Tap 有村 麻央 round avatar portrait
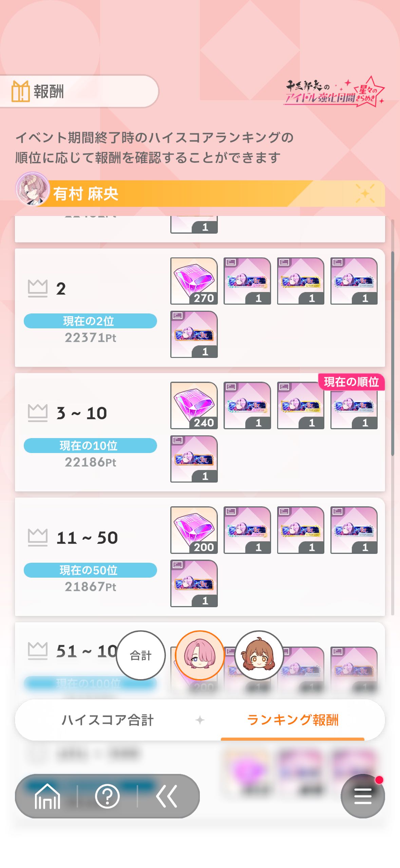This screenshot has height=868, width=400. click(33, 189)
